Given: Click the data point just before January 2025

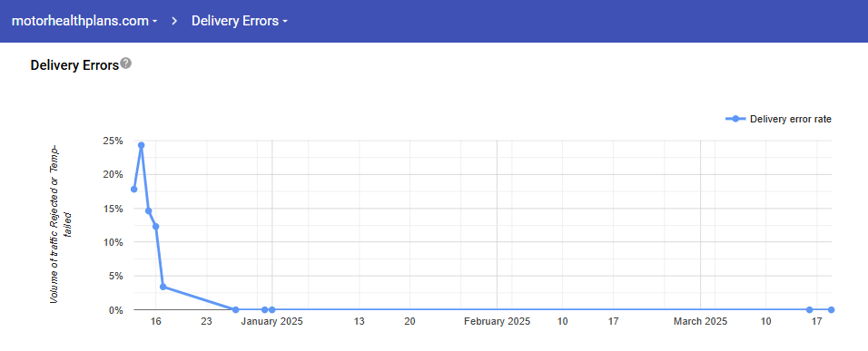Looking at the screenshot, I should pyautogui.click(x=264, y=309).
